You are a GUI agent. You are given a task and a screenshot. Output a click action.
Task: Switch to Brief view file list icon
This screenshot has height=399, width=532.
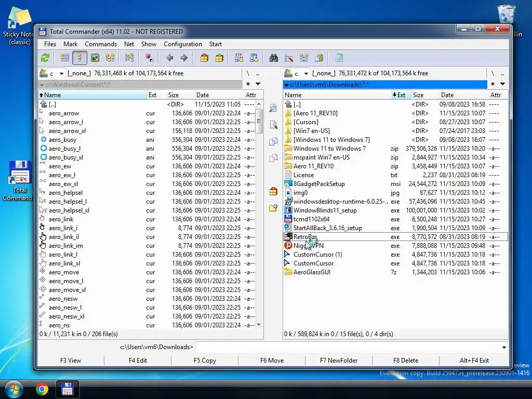(64, 58)
